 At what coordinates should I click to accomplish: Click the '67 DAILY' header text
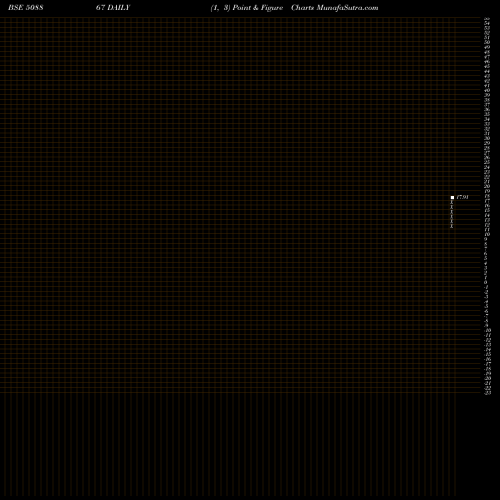tap(113, 8)
